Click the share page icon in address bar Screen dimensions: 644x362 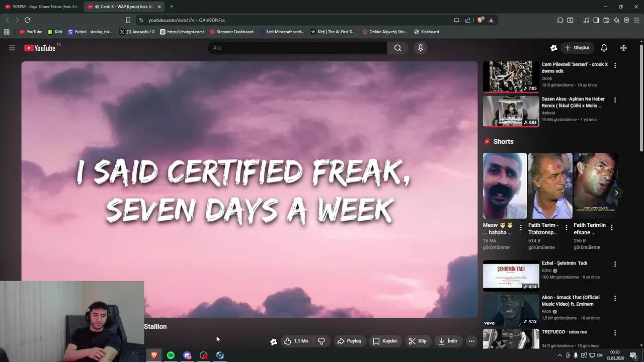[468, 20]
